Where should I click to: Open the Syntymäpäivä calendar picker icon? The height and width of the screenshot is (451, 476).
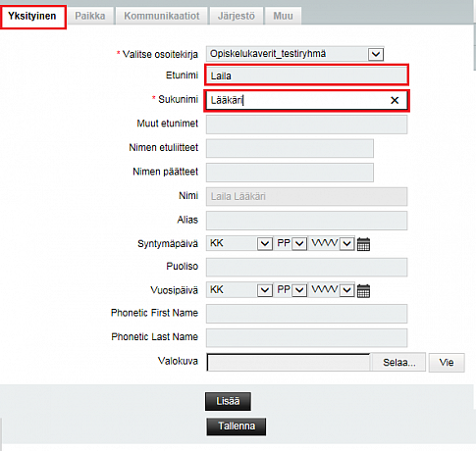point(363,244)
